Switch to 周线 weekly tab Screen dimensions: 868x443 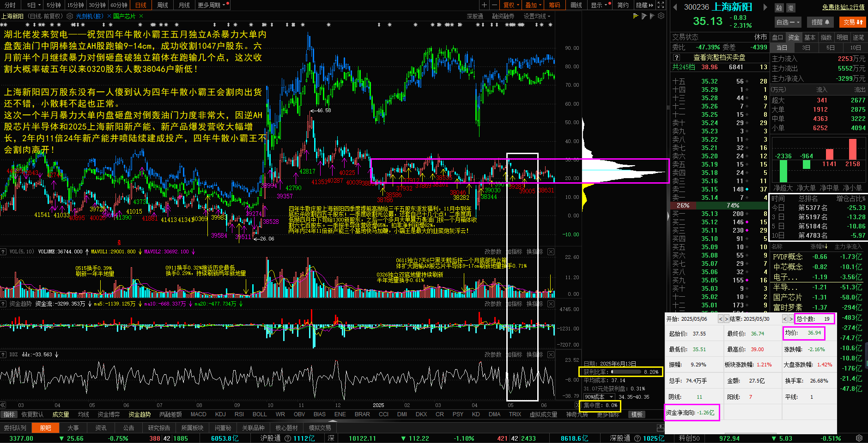click(163, 5)
